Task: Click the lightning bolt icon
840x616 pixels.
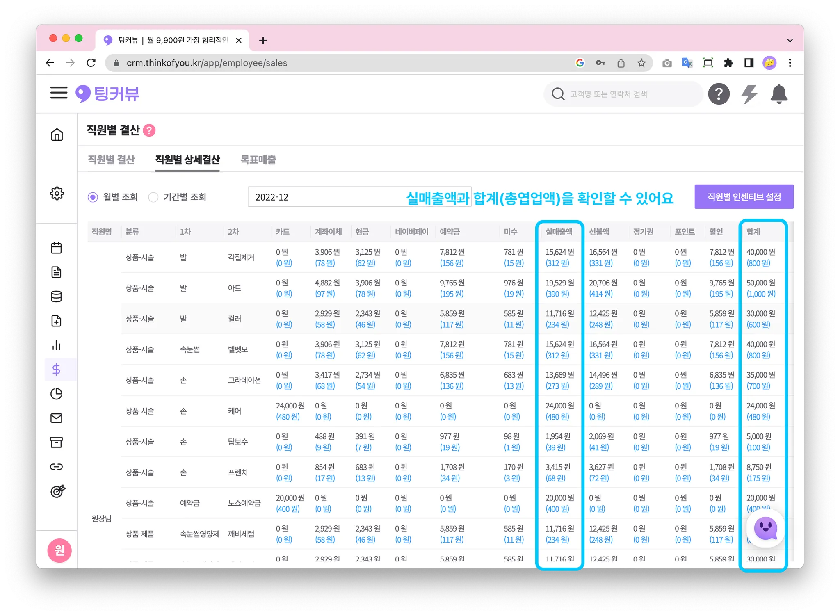Action: (x=749, y=94)
